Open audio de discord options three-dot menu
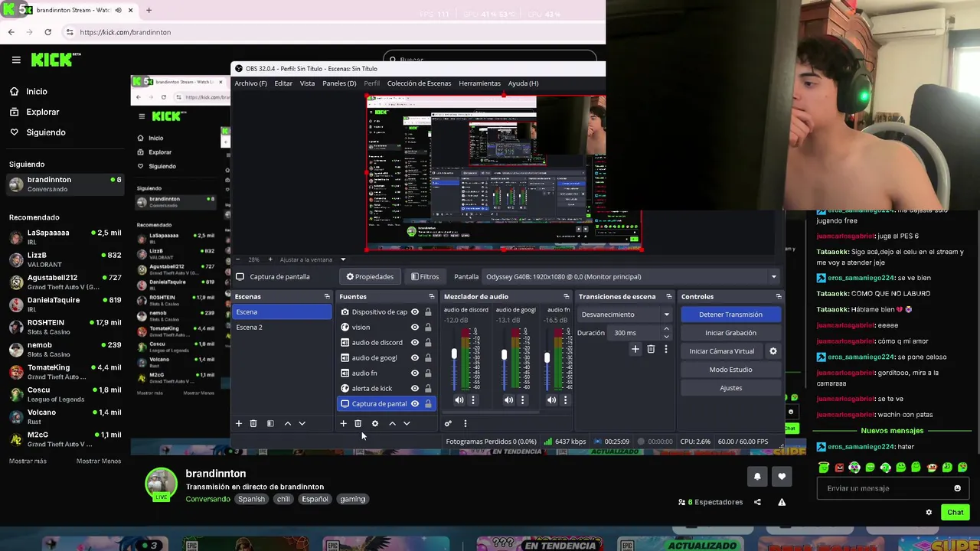 pyautogui.click(x=472, y=399)
